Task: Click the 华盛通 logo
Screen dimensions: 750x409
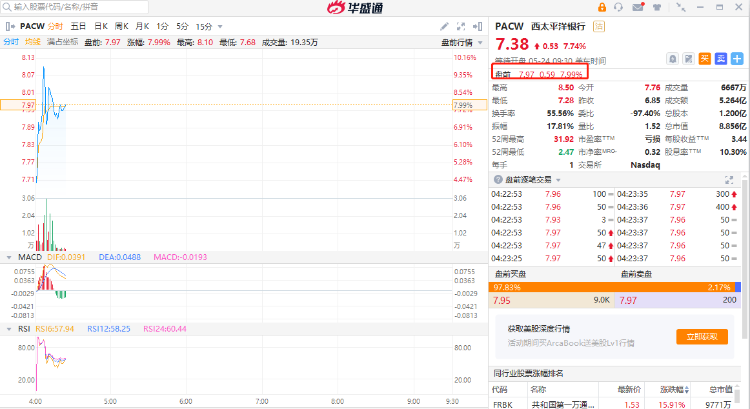Action: click(x=355, y=7)
